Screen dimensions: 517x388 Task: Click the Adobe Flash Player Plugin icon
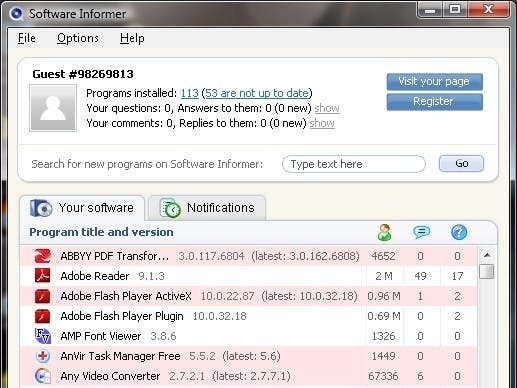point(43,316)
